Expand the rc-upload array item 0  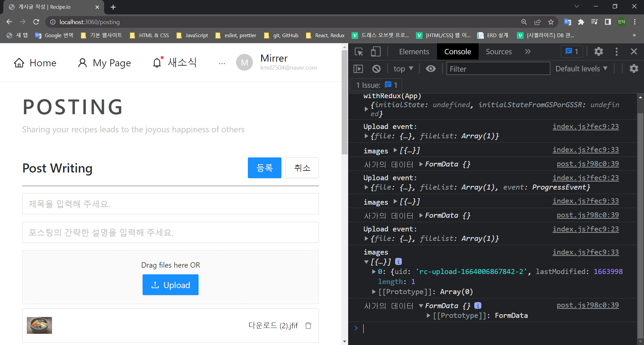[x=374, y=272]
